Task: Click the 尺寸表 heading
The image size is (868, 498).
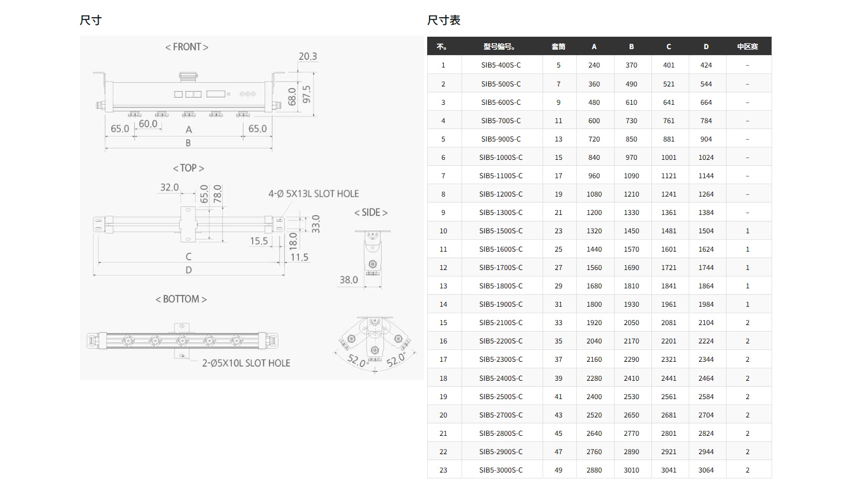Action: click(443, 20)
